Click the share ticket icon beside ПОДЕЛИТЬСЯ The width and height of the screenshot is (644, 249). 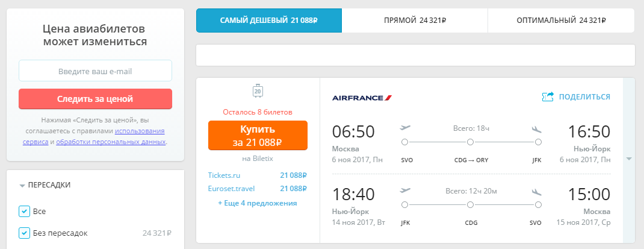pyautogui.click(x=548, y=96)
